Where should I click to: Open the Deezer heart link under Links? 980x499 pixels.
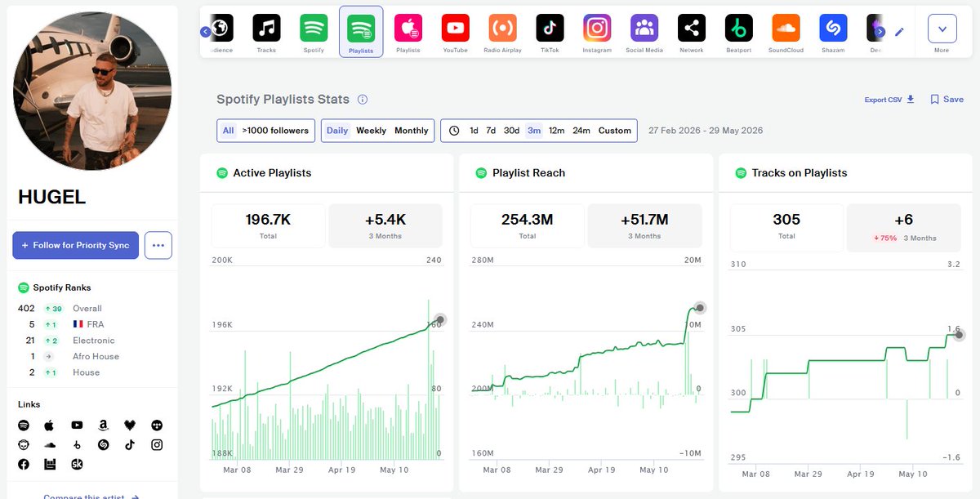pyautogui.click(x=130, y=425)
